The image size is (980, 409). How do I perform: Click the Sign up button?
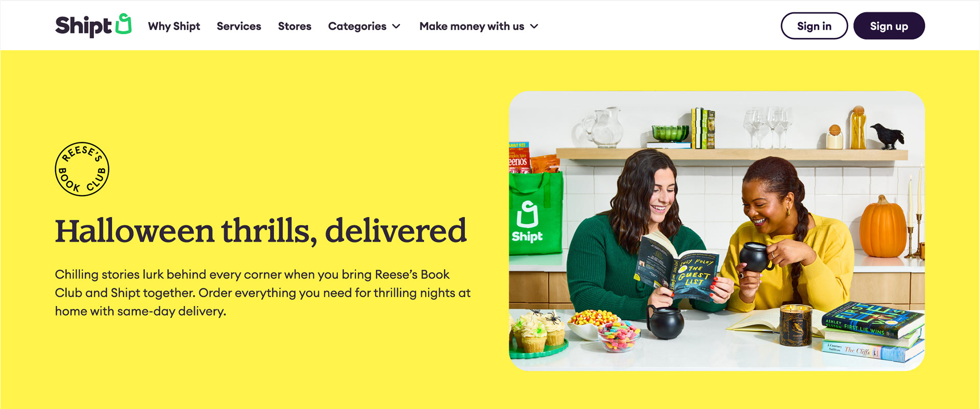click(889, 26)
